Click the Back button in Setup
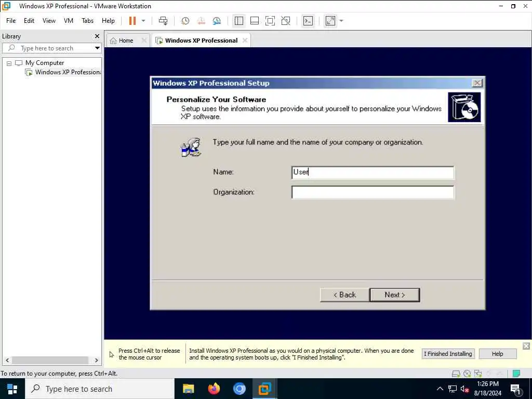 344,295
